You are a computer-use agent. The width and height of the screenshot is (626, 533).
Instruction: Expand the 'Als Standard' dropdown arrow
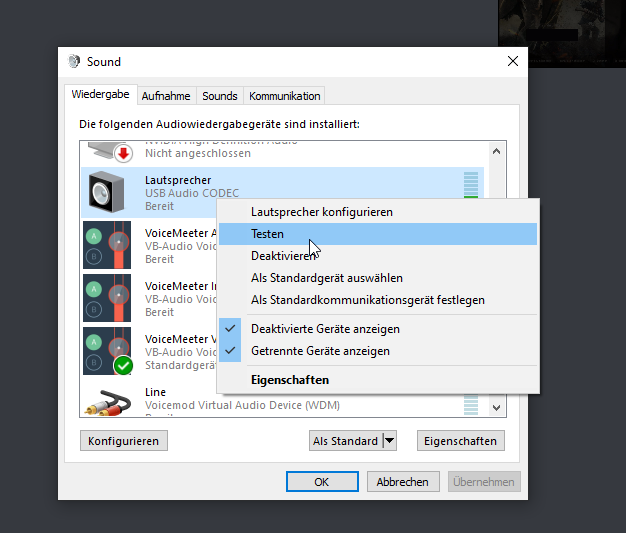(390, 441)
